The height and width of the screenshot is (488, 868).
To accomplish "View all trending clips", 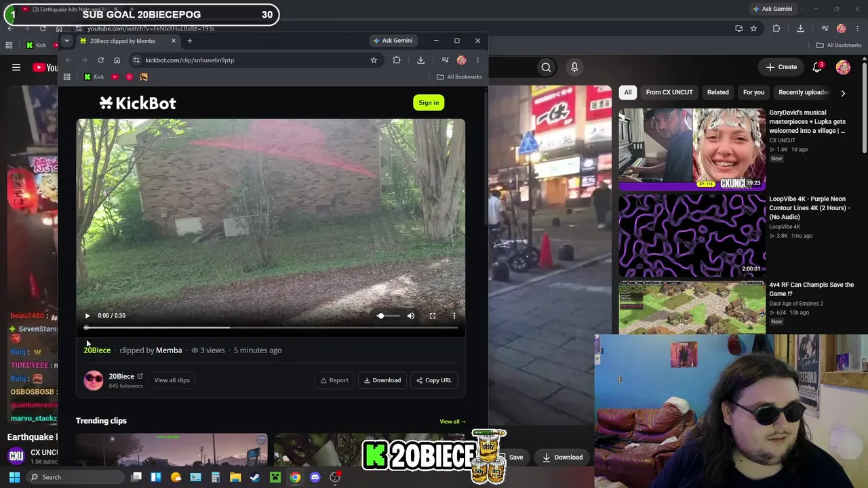I will pyautogui.click(x=452, y=422).
